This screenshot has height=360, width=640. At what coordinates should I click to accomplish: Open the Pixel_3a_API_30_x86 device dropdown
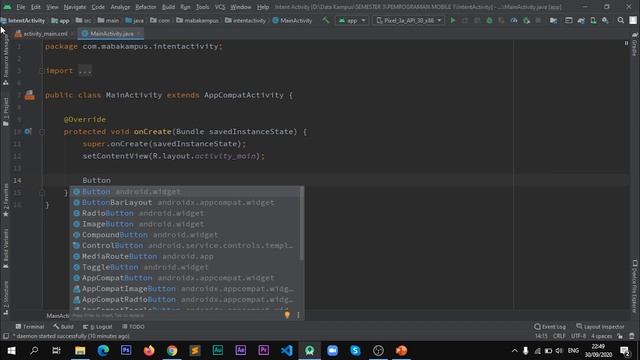click(x=409, y=20)
